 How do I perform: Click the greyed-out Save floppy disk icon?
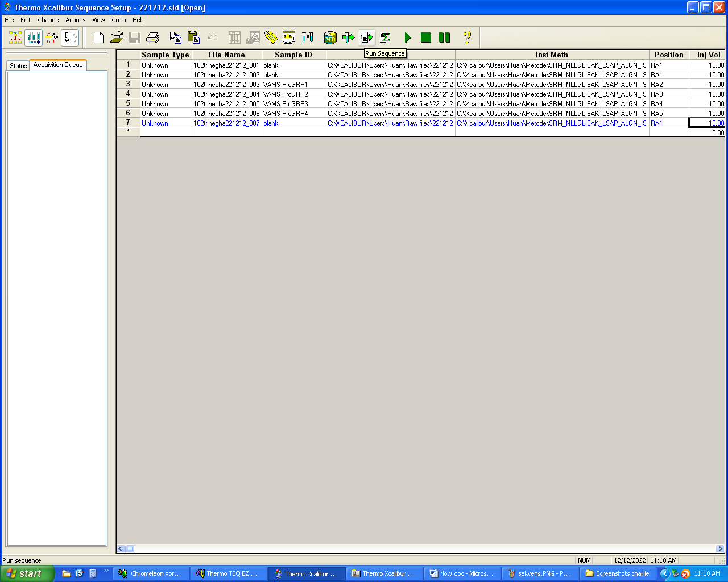[x=135, y=38]
